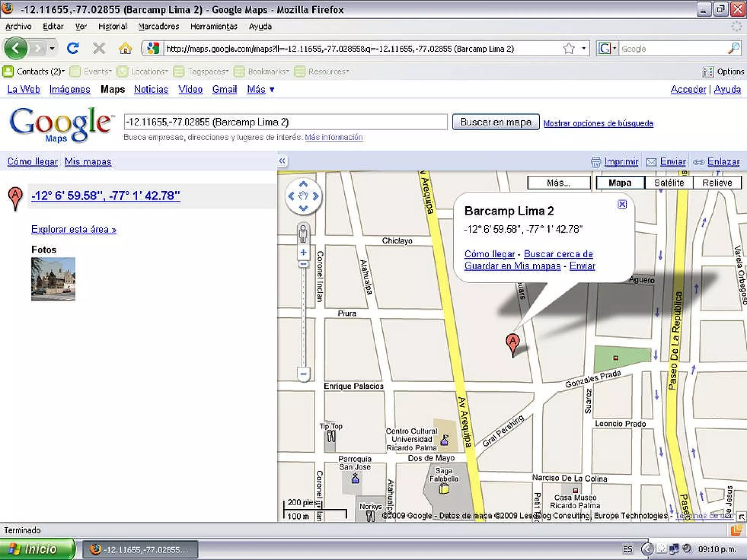
Task: Click the Firefox home icon
Action: (125, 48)
